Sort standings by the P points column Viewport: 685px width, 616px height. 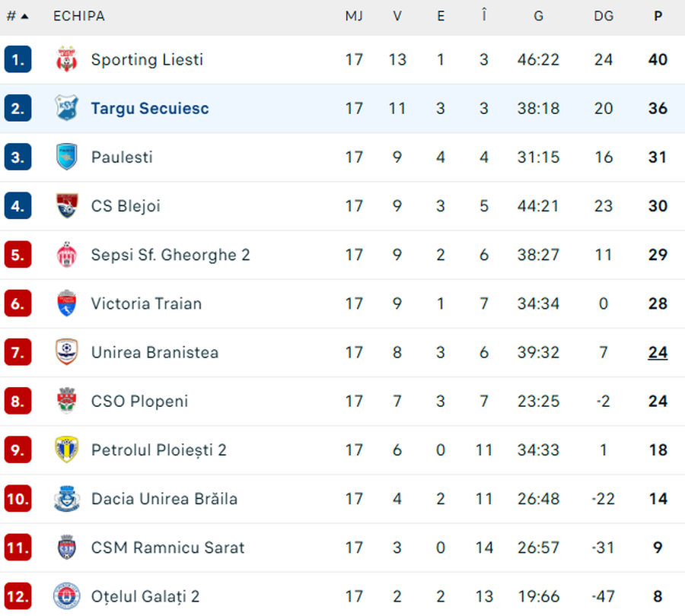pos(658,16)
